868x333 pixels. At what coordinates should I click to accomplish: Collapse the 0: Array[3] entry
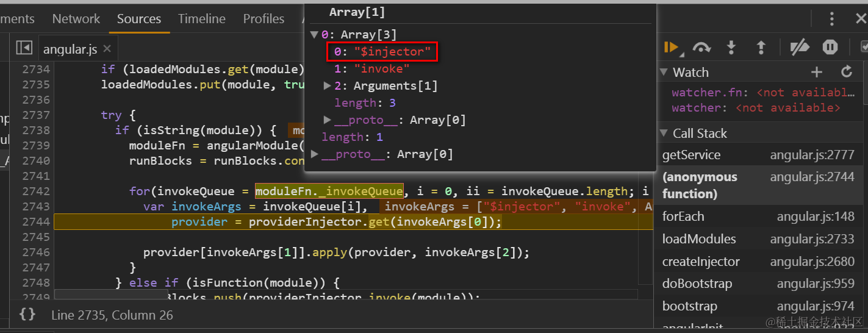314,35
